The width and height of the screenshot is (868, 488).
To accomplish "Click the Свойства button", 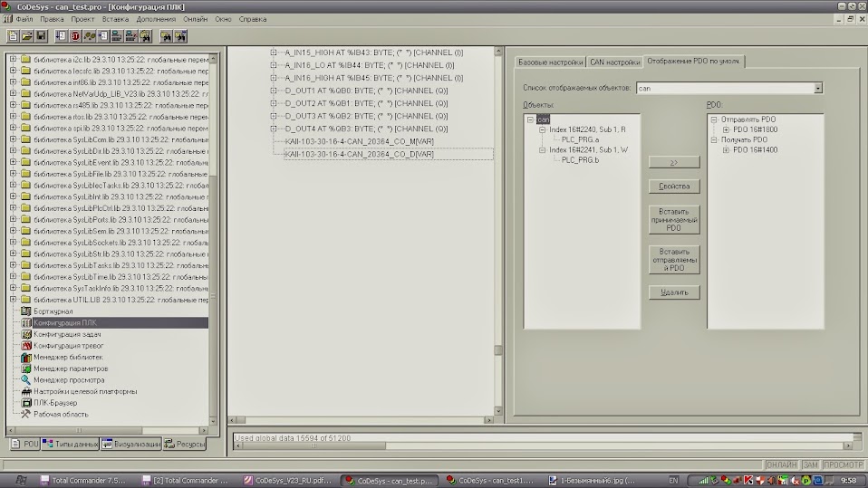I will (x=674, y=187).
